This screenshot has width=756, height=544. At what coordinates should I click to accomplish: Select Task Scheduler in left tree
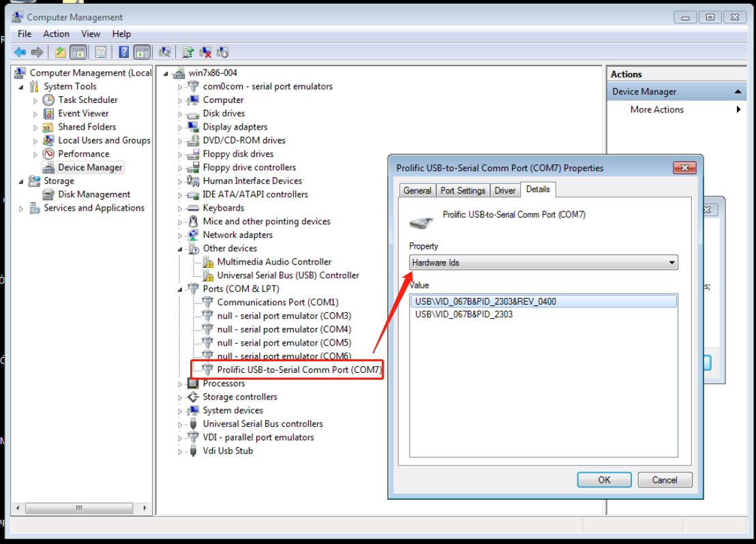[x=88, y=100]
